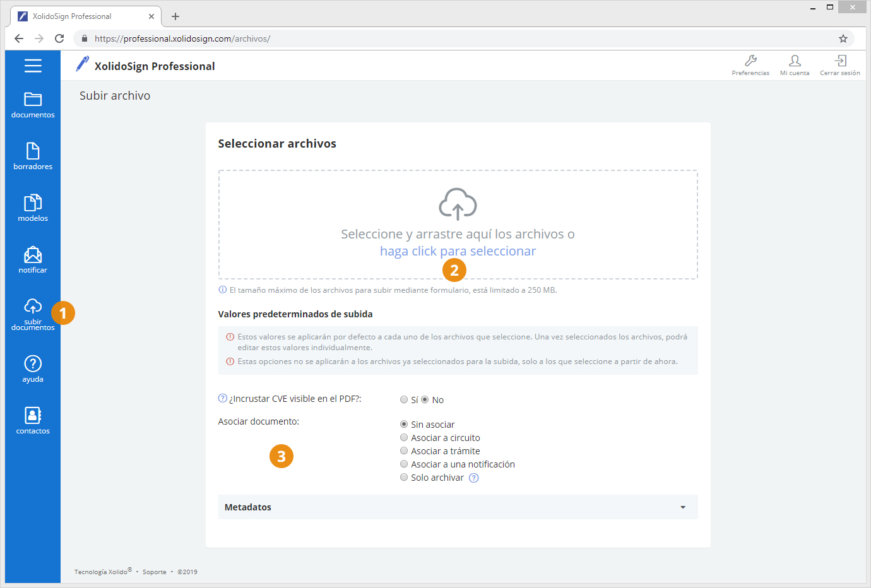Select Asociar a una notificación option
Screen dimensions: 871x588
[x=404, y=464]
